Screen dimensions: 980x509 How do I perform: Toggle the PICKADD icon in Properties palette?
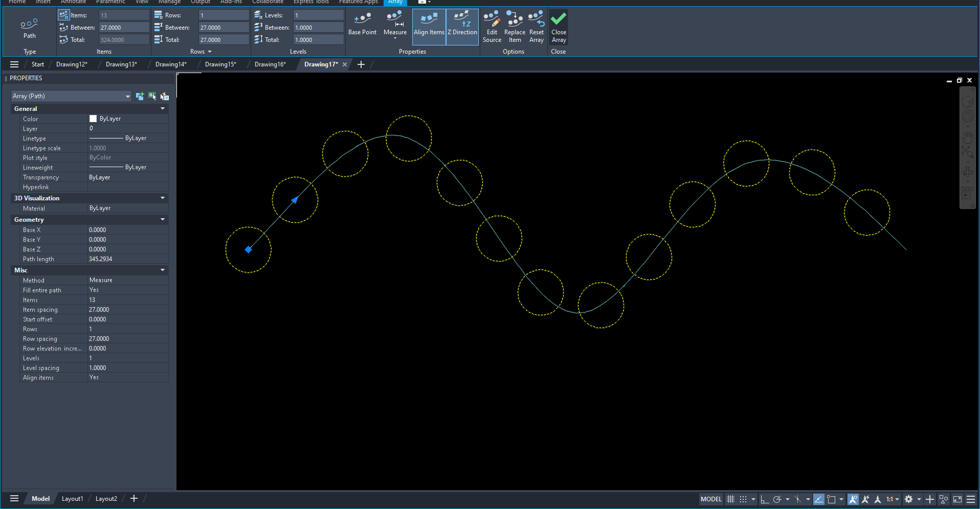(140, 96)
